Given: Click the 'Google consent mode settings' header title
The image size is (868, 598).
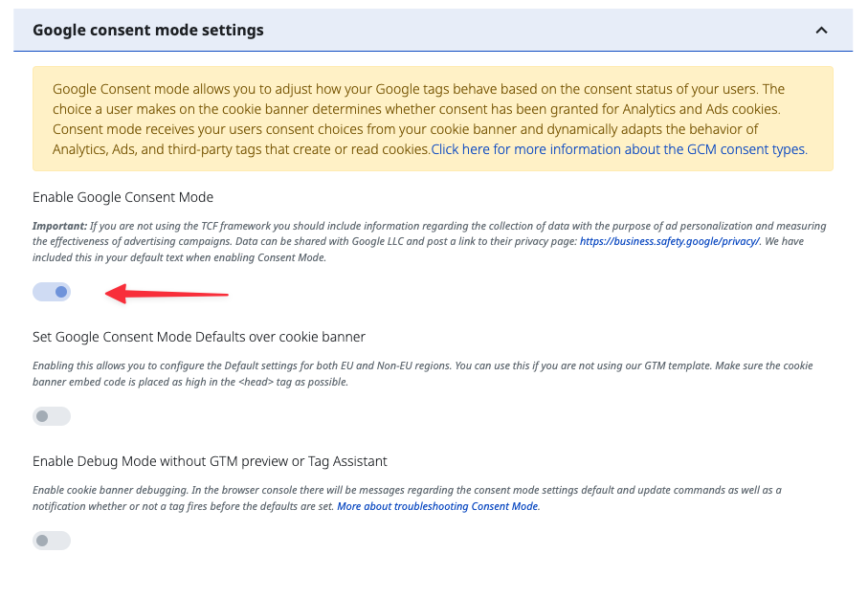Looking at the screenshot, I should 147,30.
